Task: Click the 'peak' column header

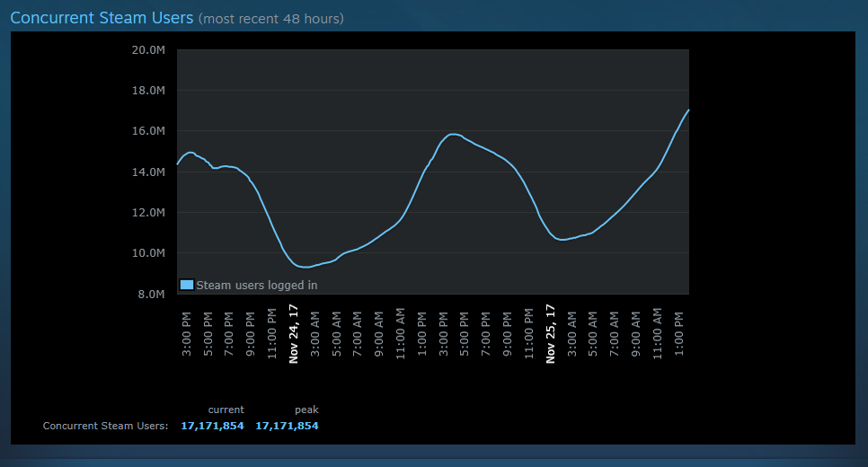Action: (x=306, y=410)
